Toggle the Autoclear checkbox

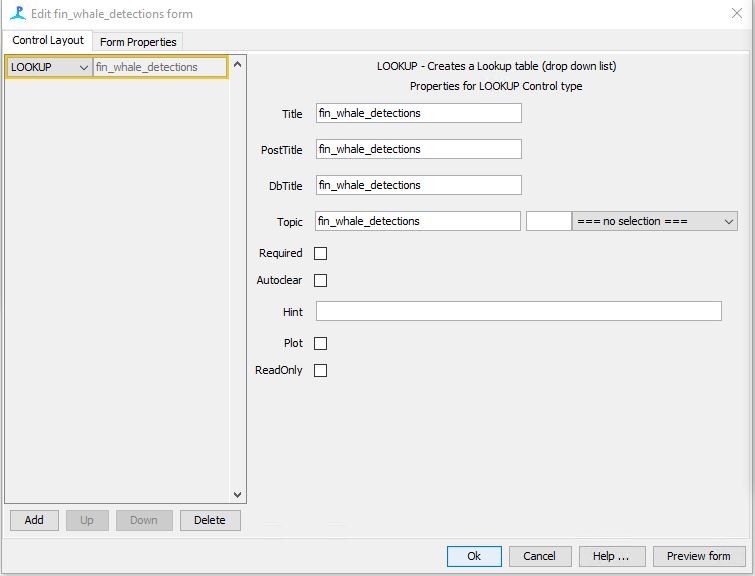pyautogui.click(x=320, y=281)
